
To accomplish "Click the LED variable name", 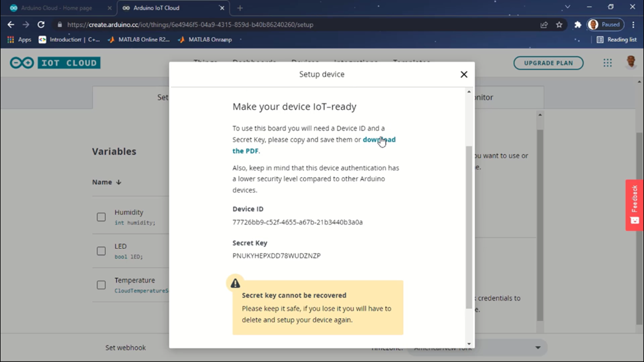I will click(x=120, y=246).
